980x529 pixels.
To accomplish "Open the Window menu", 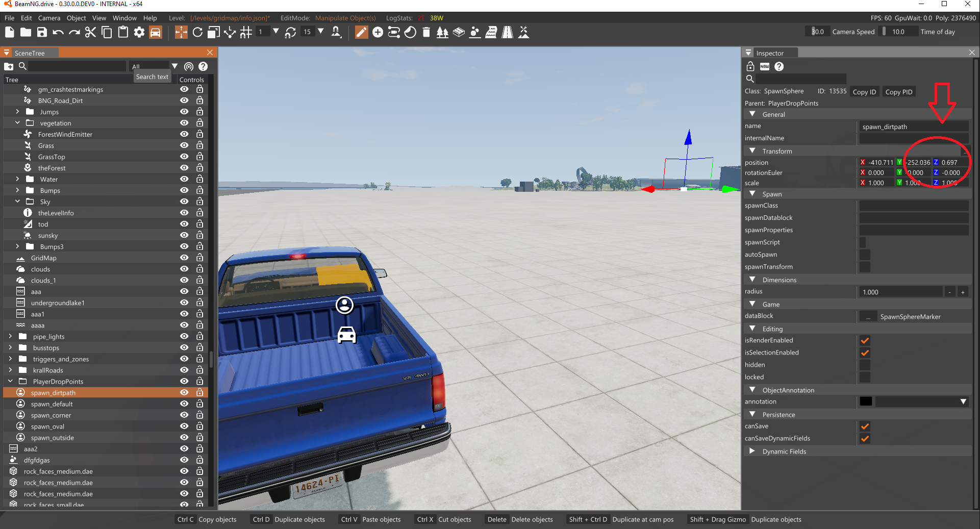I will (x=124, y=18).
